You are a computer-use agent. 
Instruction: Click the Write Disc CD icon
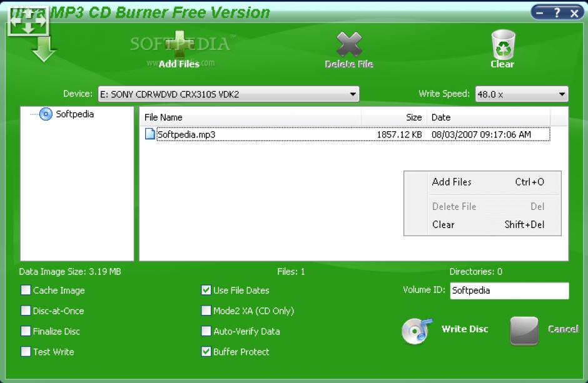pos(417,331)
